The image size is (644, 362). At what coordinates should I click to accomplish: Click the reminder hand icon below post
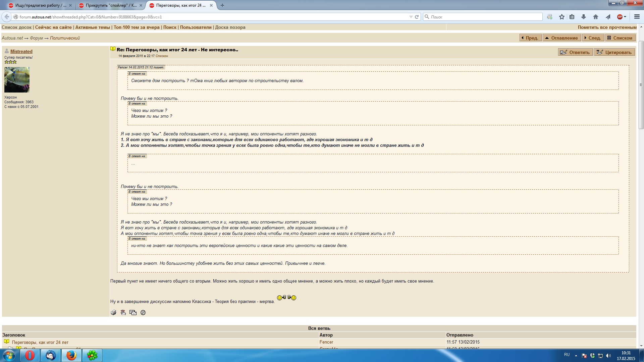tap(123, 312)
